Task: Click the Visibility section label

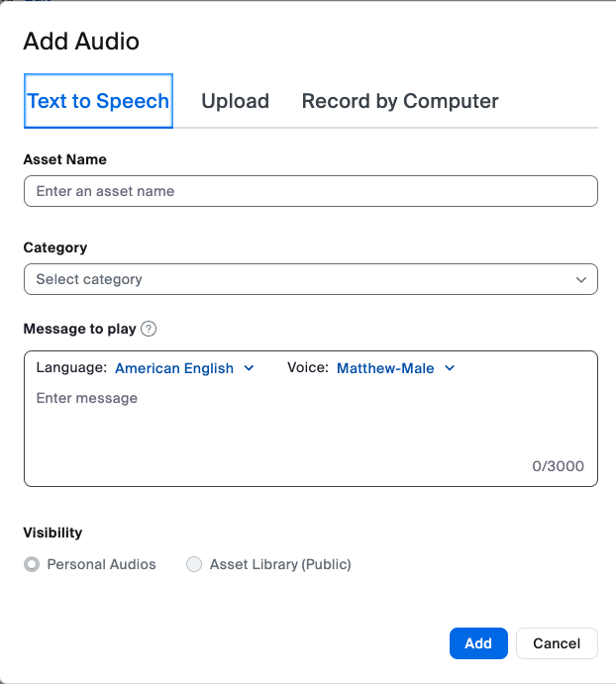Action: (52, 533)
